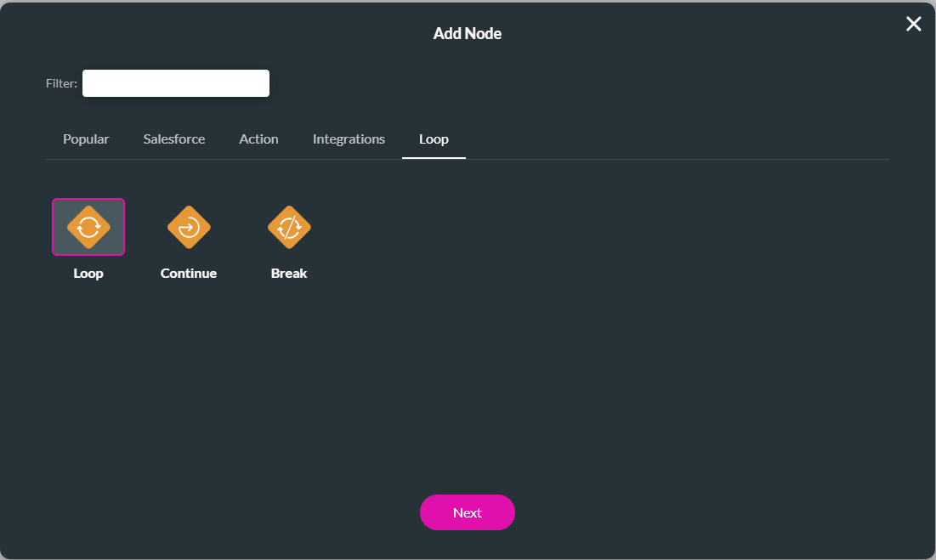Screen dimensions: 936x560
Task: Pick the Break node icon
Action: [289, 227]
